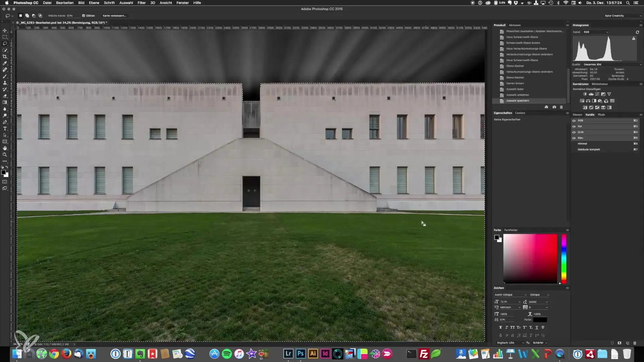Switch to the Farbfelder tab
Viewport: 644px width, 362px height.
[511, 230]
